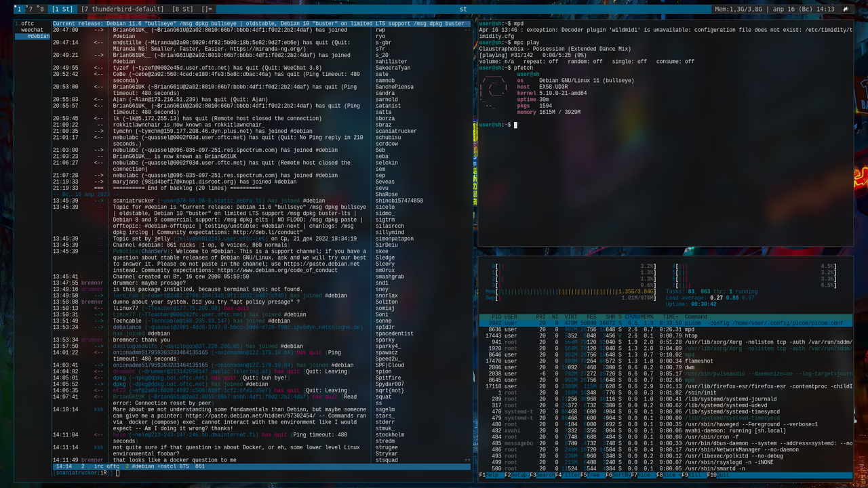The image size is (868, 488).
Task: Focus the [1 St] window in bar
Action: tap(62, 9)
